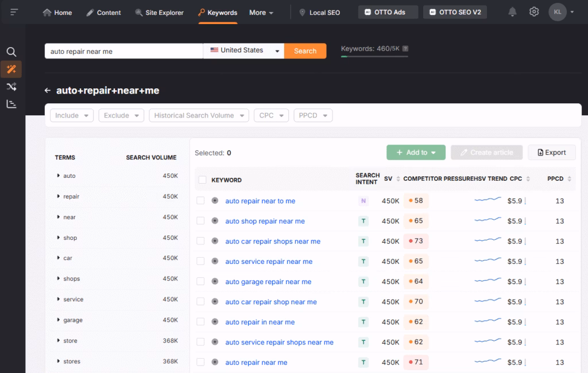588x373 pixels.
Task: Click the shuffle comparison icon in sidebar
Action: pyautogui.click(x=11, y=87)
